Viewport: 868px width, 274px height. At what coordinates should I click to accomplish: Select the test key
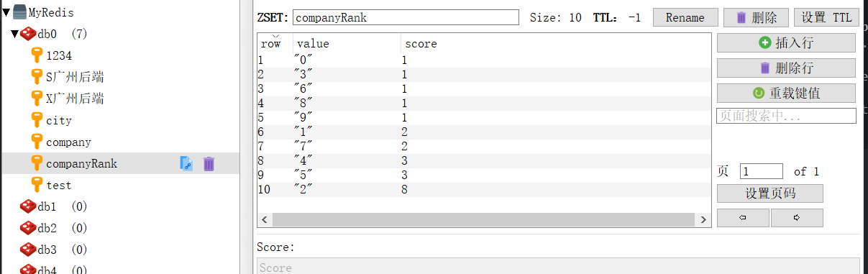[x=59, y=185]
